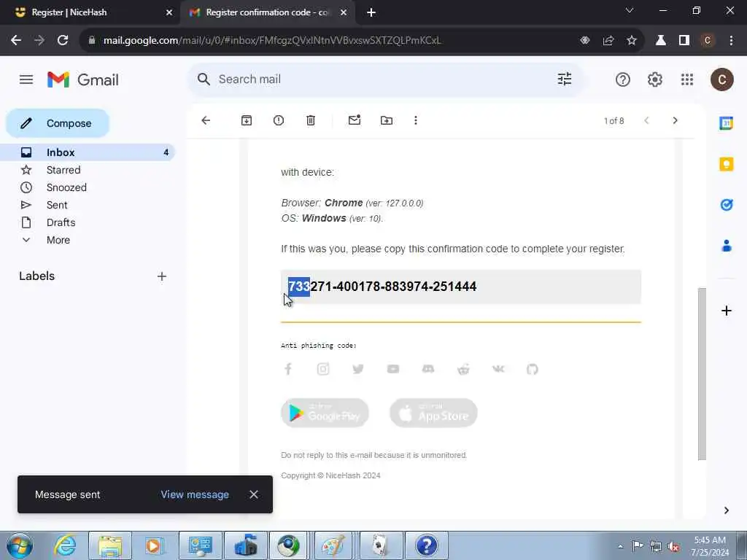Click View message in the notification
Image resolution: width=747 pixels, height=560 pixels.
(195, 494)
